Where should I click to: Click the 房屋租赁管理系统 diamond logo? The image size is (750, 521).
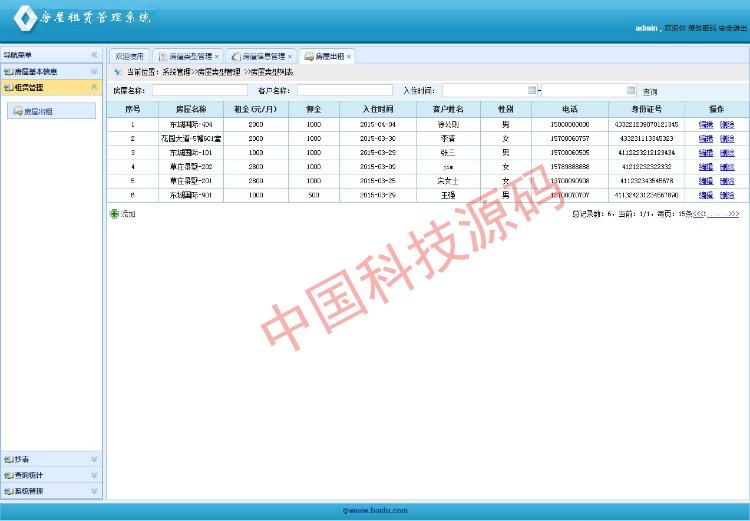click(25, 18)
